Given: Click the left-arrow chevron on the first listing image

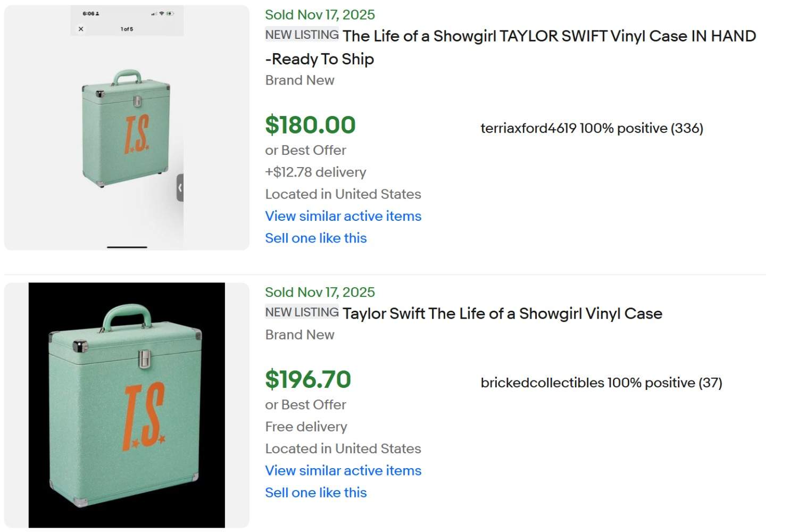Looking at the screenshot, I should (180, 187).
